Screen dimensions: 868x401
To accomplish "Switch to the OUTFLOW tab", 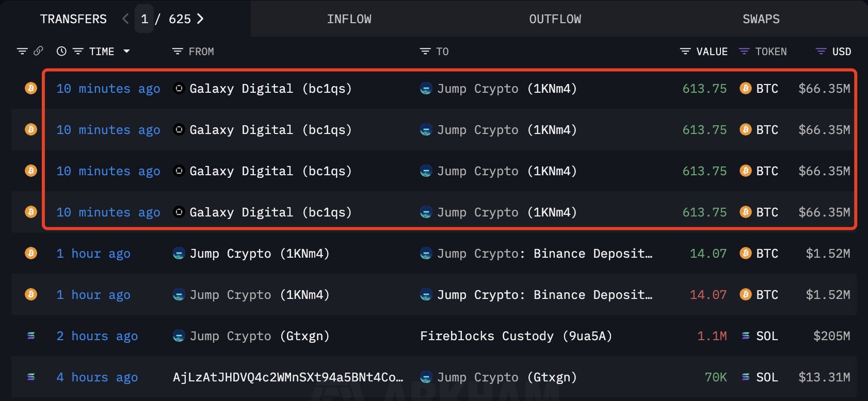I will pos(555,19).
